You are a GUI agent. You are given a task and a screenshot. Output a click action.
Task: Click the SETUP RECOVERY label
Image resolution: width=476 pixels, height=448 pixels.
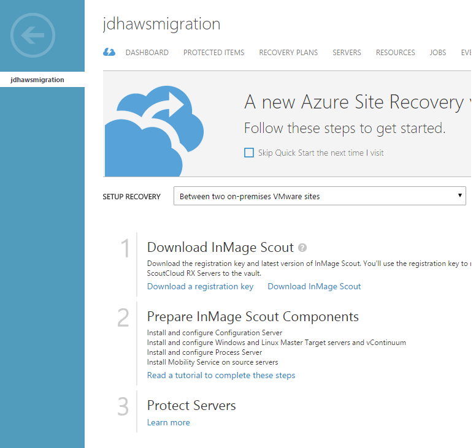tap(131, 197)
